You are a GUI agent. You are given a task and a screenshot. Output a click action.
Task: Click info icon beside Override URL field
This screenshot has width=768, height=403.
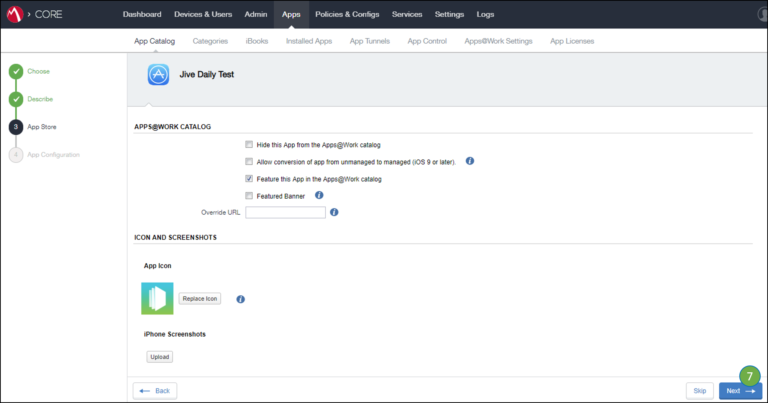pyautogui.click(x=334, y=212)
